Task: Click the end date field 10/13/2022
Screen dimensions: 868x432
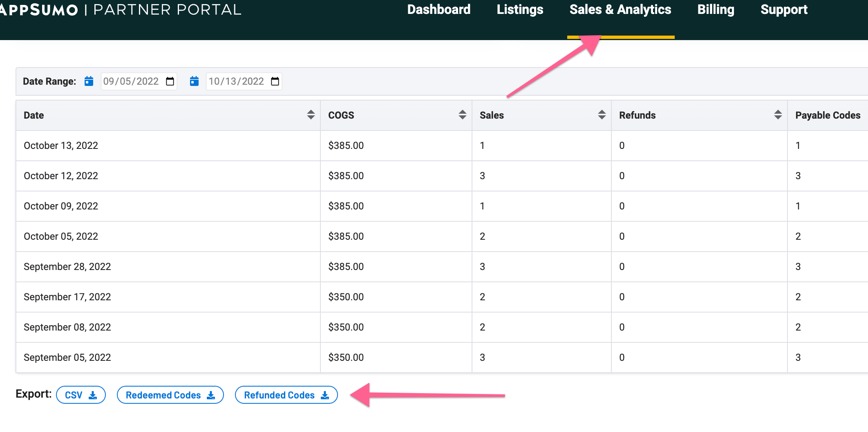Action: coord(236,81)
